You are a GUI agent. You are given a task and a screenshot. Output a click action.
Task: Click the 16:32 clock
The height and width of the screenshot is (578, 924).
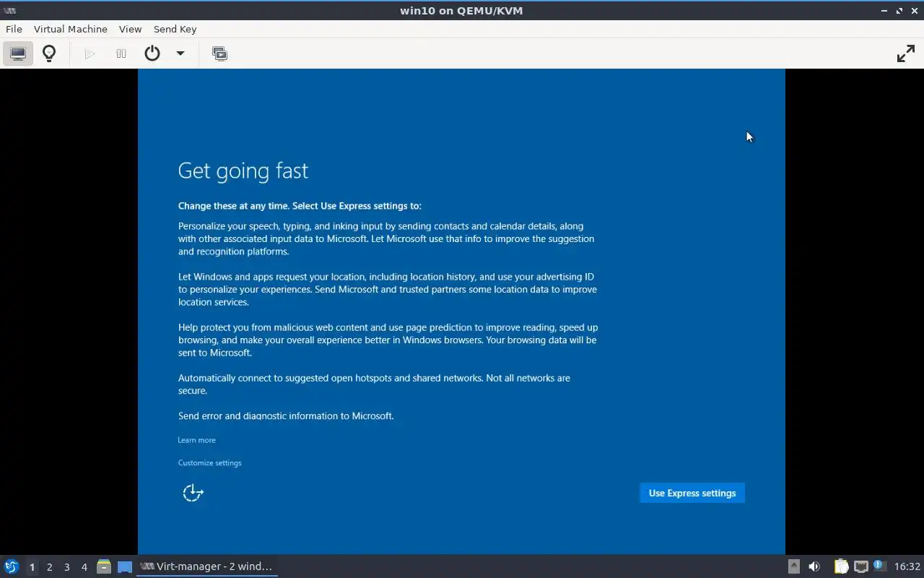tap(907, 566)
